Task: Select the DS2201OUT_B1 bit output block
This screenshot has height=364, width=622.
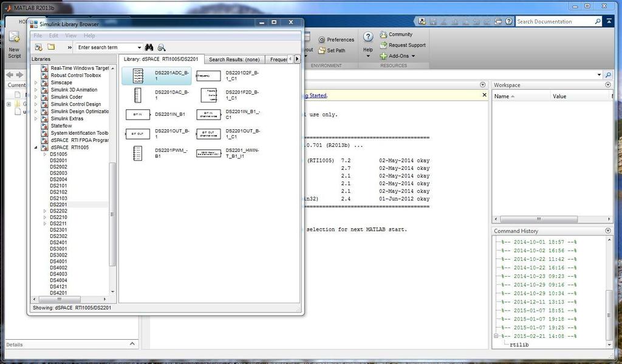Action: point(138,134)
